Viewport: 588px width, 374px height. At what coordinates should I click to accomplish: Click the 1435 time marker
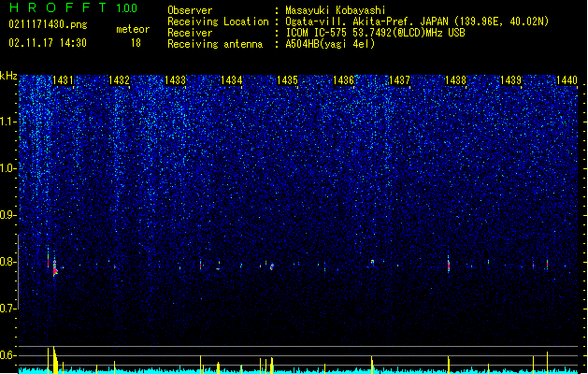point(288,80)
